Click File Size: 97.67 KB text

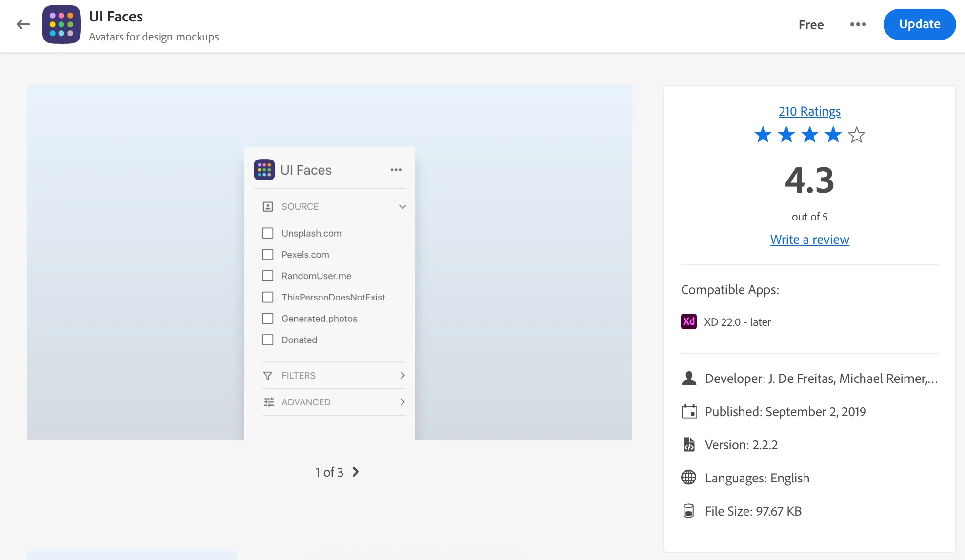[x=753, y=511]
